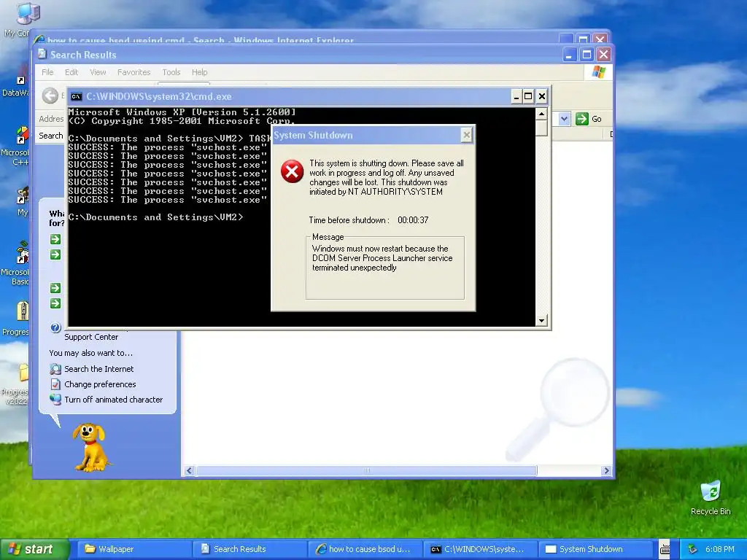Click the Go button beside address bar
Screen dimensions: 747x560
tap(589, 119)
